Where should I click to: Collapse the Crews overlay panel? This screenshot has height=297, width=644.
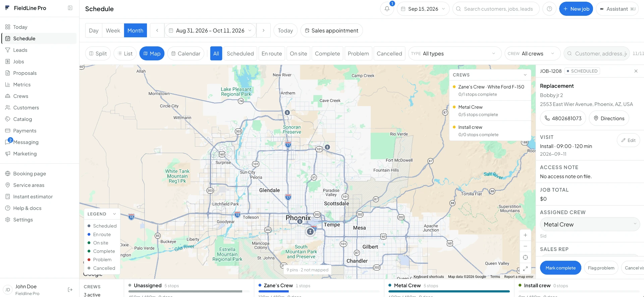(525, 75)
